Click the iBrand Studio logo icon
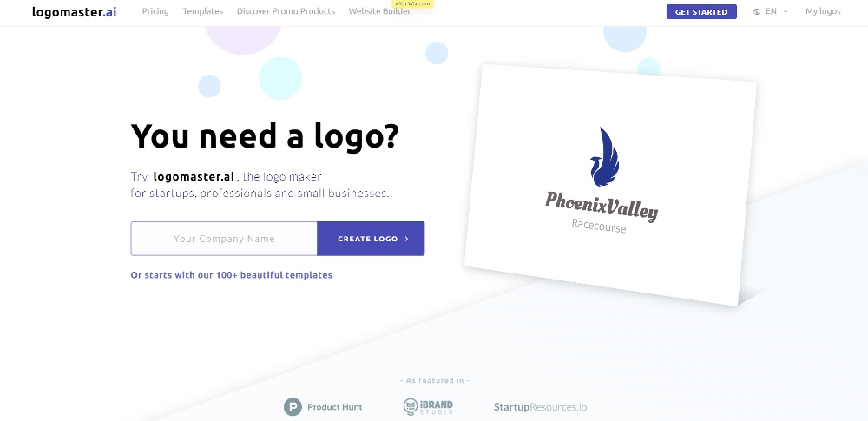 411,407
